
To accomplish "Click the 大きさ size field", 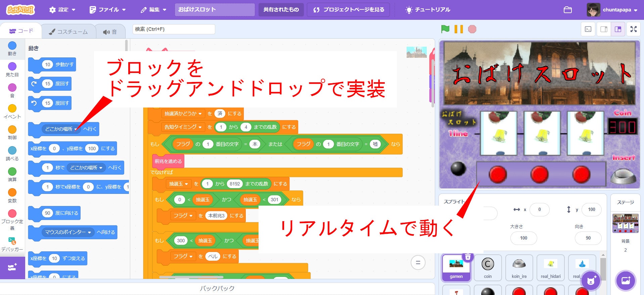I will (x=524, y=238).
